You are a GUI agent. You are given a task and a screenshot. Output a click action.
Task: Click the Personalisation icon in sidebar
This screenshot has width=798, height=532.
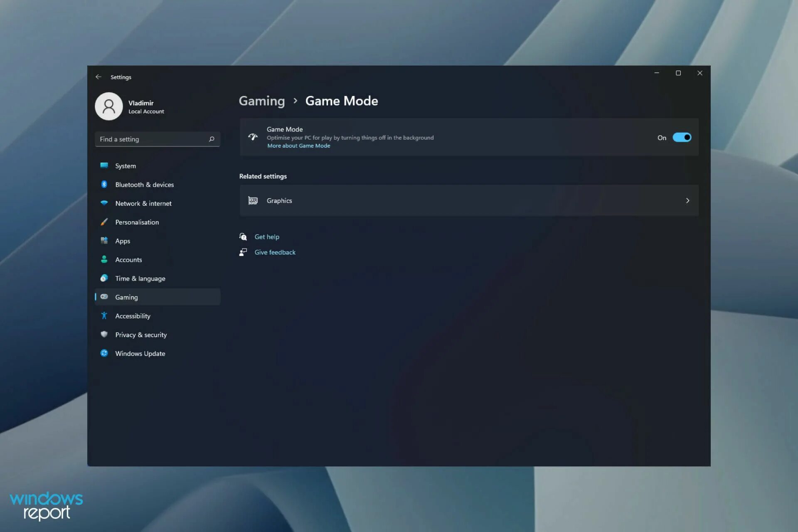(x=104, y=222)
